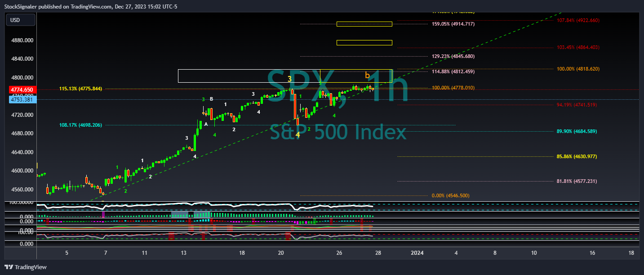Click the 13 date axis label

pos(183,253)
